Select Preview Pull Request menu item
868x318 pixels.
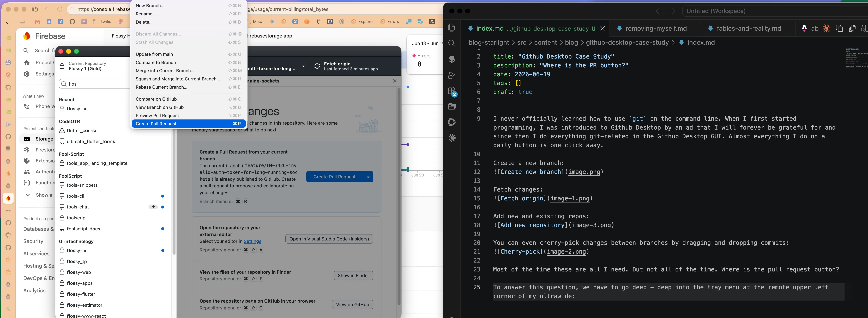189,116
